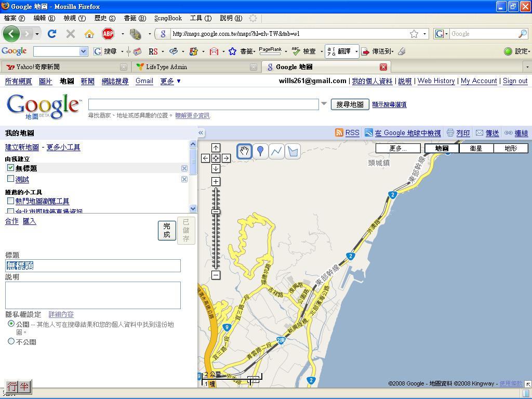Uncheck the 無標題 map checkbox

pos(10,168)
